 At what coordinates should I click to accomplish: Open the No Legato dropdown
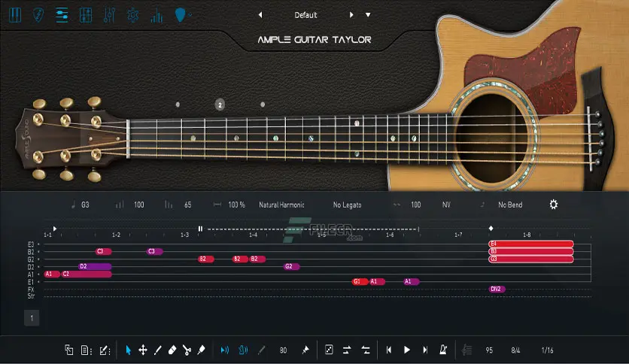pos(348,205)
